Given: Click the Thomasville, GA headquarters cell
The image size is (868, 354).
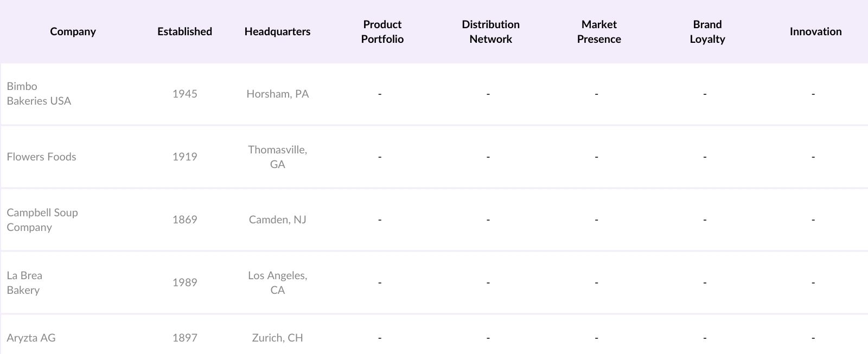Looking at the screenshot, I should pos(277,157).
